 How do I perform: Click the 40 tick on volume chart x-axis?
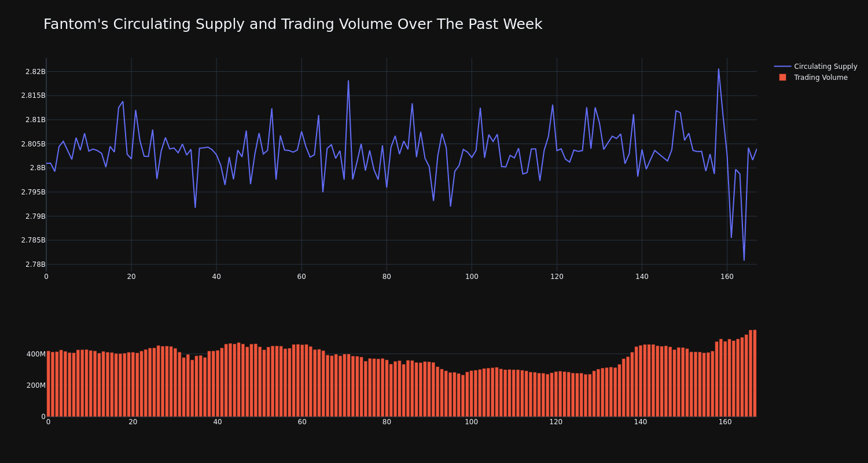[218, 422]
